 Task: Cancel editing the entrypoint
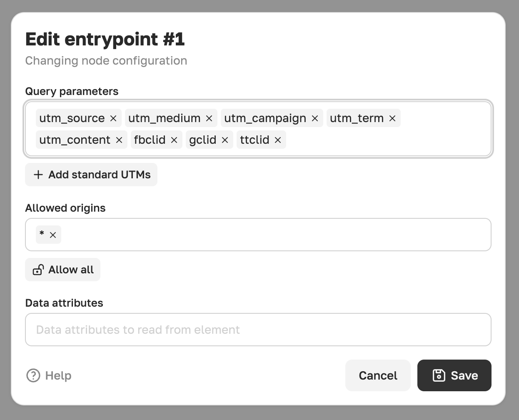pyautogui.click(x=378, y=375)
